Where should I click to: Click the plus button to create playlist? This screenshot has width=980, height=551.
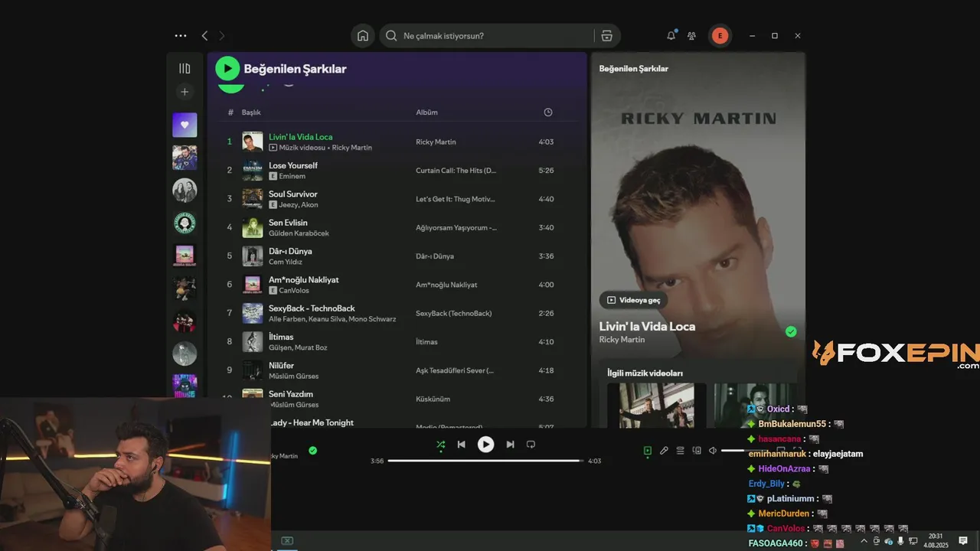185,92
